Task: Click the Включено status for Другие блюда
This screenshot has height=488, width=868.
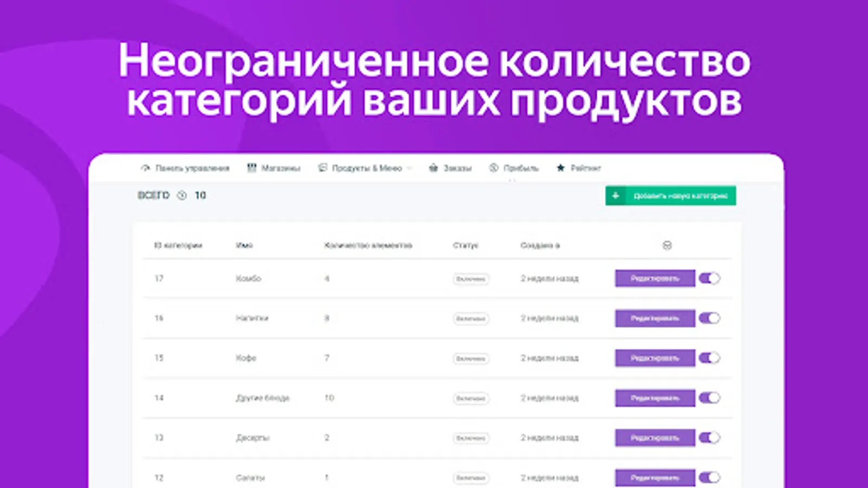Action: point(471,399)
